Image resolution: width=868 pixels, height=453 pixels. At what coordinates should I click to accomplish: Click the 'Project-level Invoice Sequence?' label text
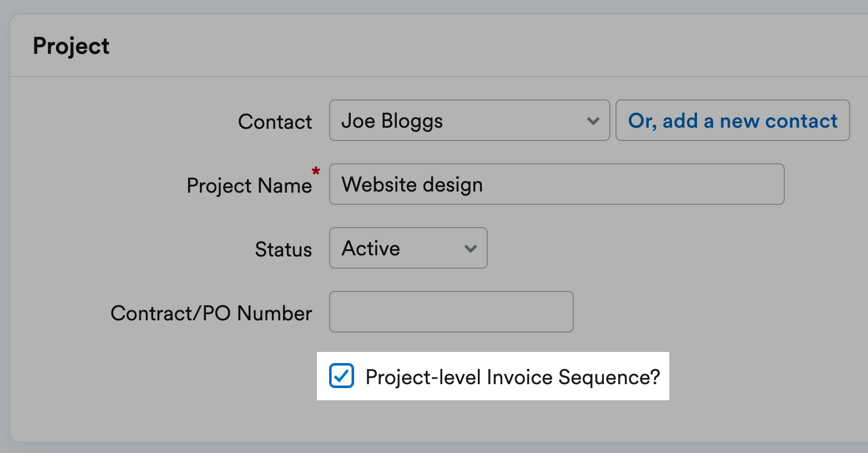513,377
